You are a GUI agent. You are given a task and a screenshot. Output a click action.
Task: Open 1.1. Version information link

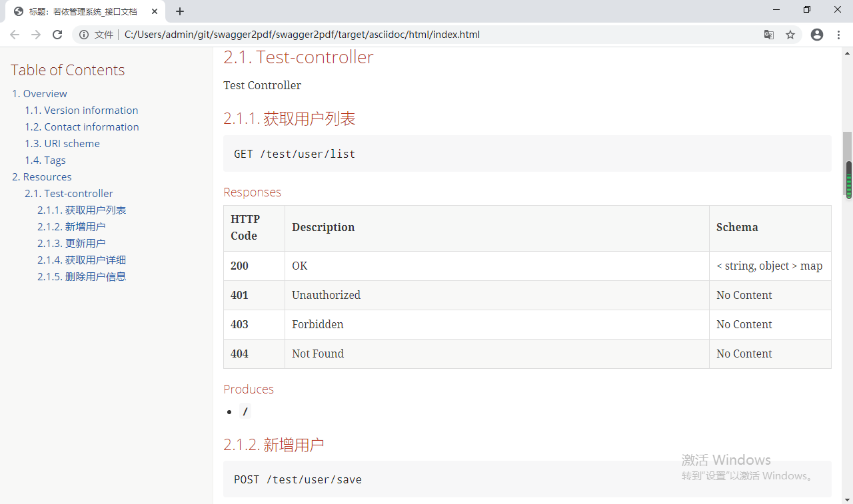click(81, 110)
